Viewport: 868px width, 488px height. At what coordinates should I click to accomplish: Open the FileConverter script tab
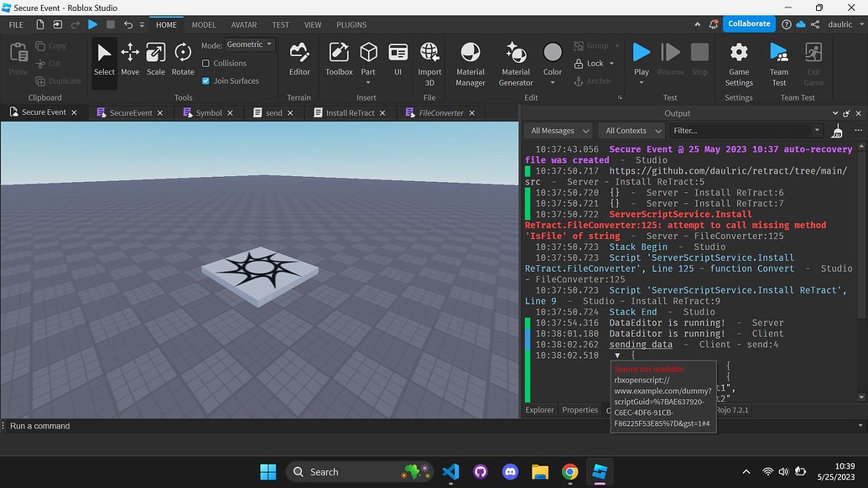click(x=440, y=112)
